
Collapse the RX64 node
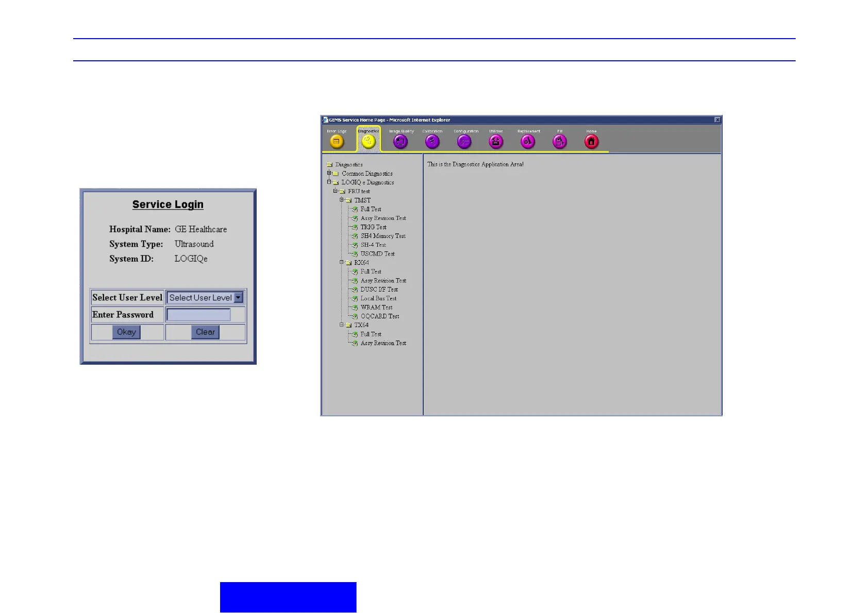click(x=341, y=262)
